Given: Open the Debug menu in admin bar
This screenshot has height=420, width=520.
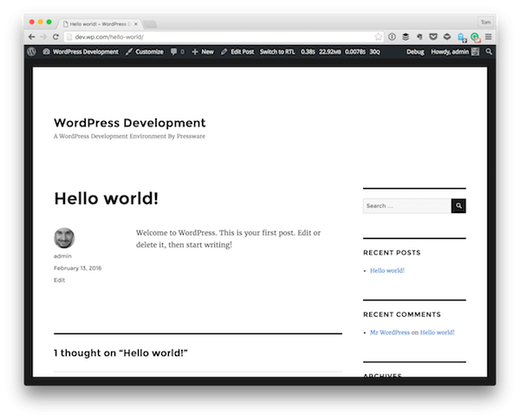Looking at the screenshot, I should click(415, 52).
